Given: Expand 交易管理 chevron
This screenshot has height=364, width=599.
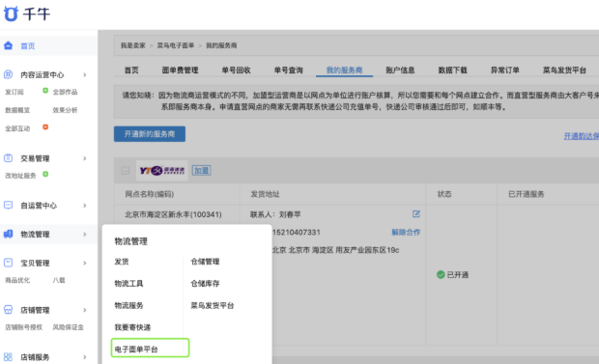Looking at the screenshot, I should (x=85, y=158).
